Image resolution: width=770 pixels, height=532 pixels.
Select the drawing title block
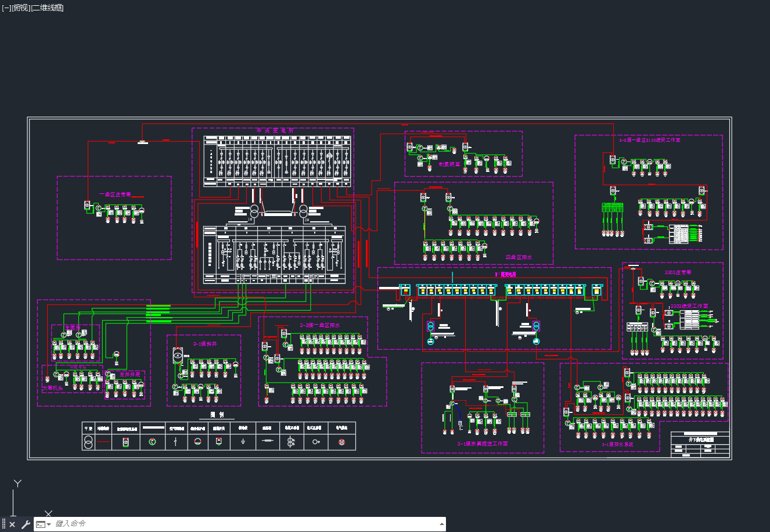click(700, 445)
